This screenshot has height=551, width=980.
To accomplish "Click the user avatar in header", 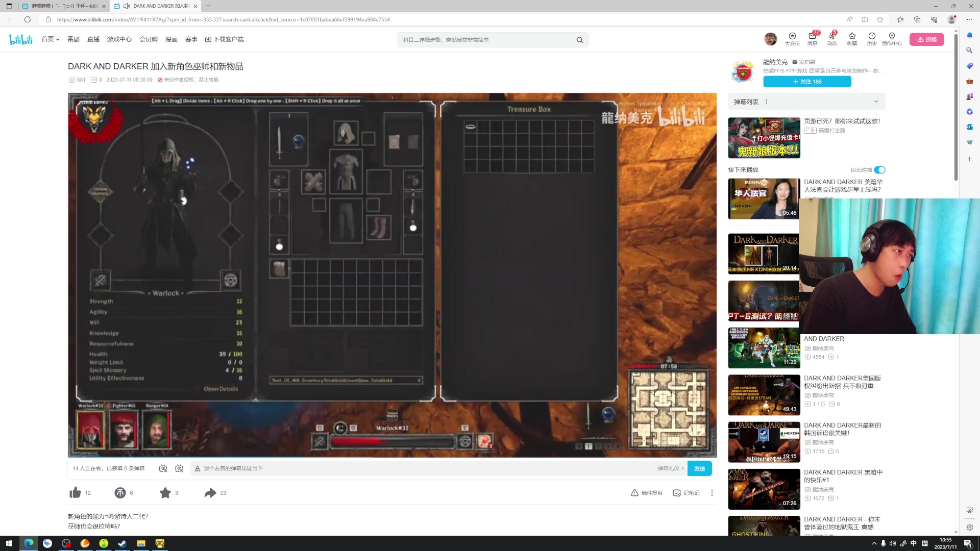I will point(770,39).
